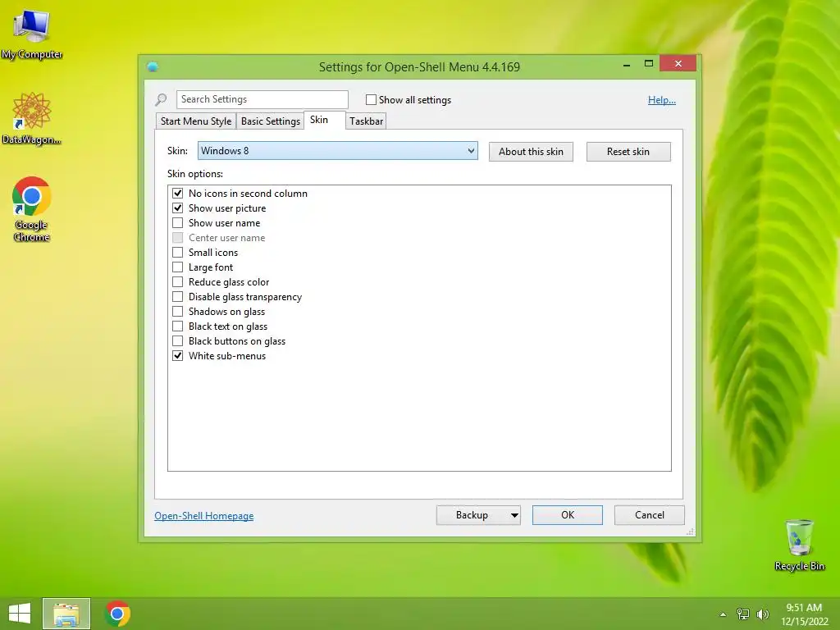Focus the Search Settings field

pos(262,99)
